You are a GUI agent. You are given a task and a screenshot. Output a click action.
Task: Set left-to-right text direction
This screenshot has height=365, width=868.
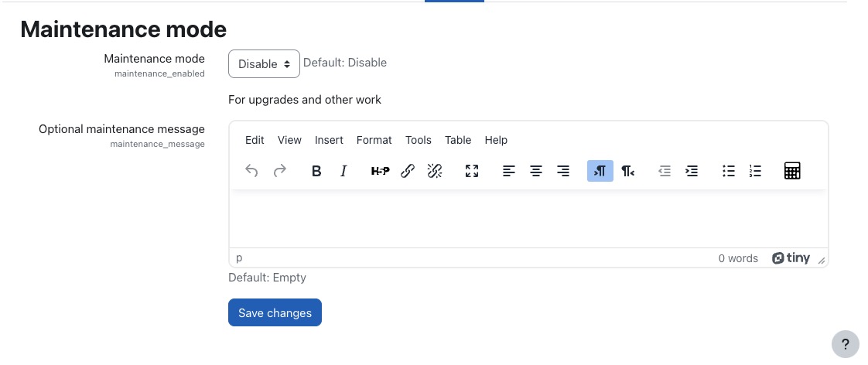click(x=600, y=171)
